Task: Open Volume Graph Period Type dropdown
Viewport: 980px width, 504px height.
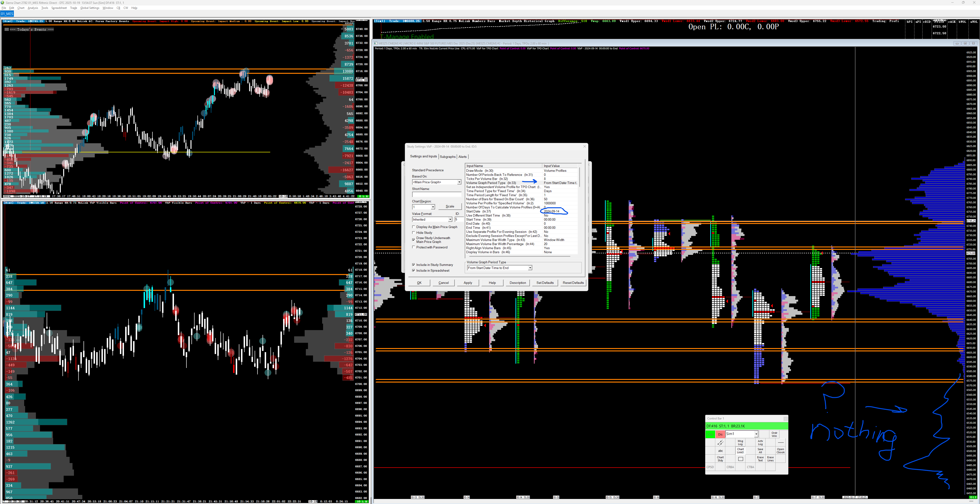Action: [x=530, y=268]
